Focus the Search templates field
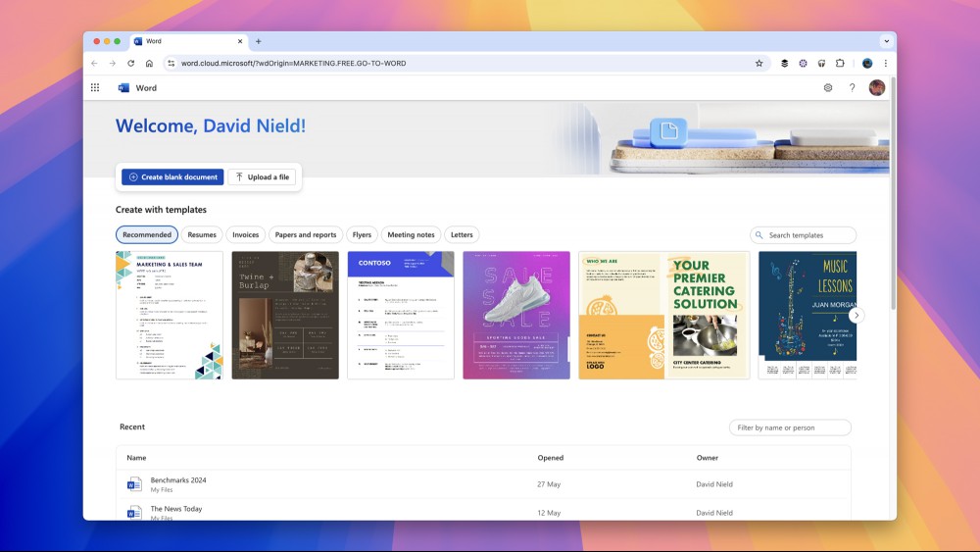The width and height of the screenshot is (980, 552). pyautogui.click(x=804, y=235)
